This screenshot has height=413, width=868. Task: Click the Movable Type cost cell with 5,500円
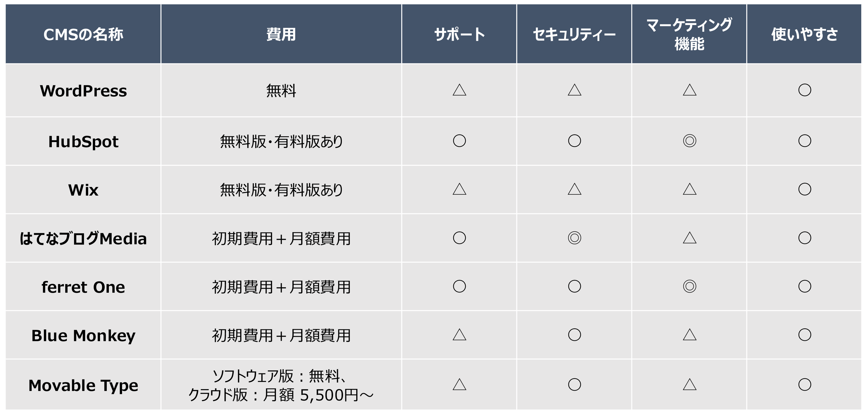[281, 385]
